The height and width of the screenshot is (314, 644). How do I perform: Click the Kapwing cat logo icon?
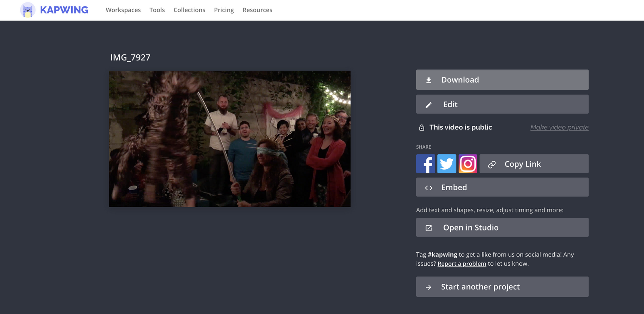tap(28, 10)
